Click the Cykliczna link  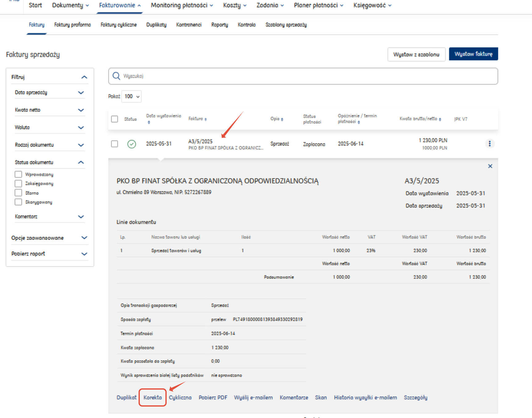click(180, 398)
